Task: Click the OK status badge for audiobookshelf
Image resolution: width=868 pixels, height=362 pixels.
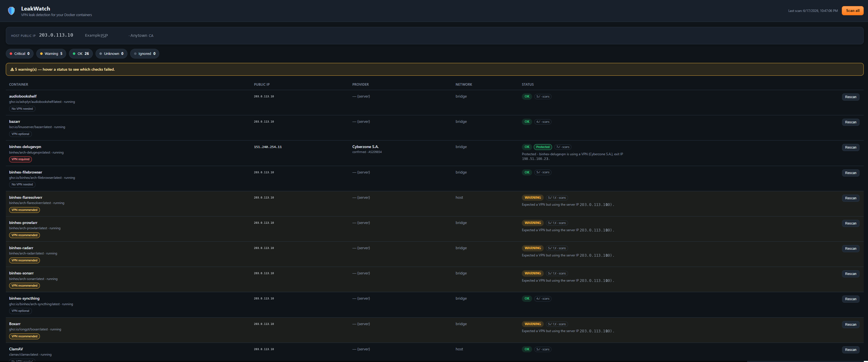Action: pyautogui.click(x=527, y=96)
